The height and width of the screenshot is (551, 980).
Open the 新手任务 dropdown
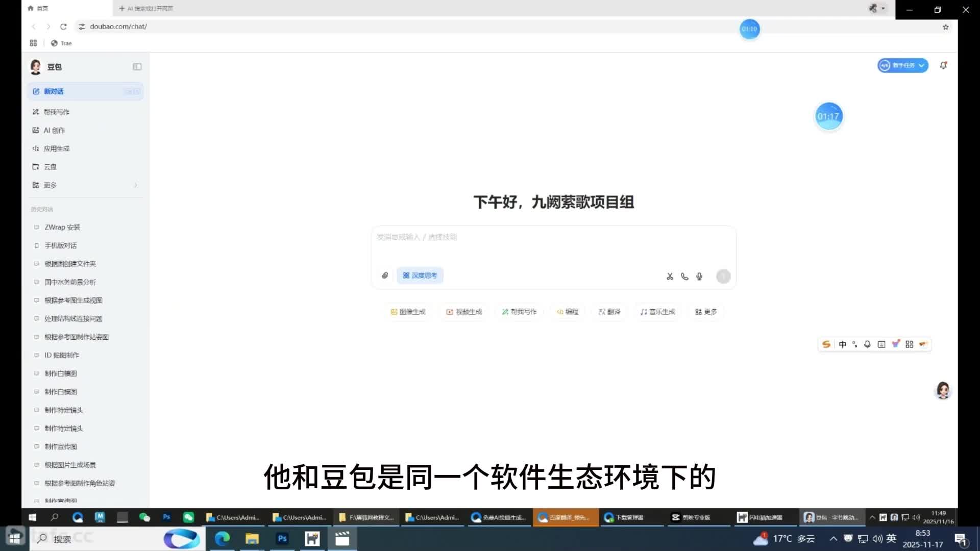[x=902, y=65]
